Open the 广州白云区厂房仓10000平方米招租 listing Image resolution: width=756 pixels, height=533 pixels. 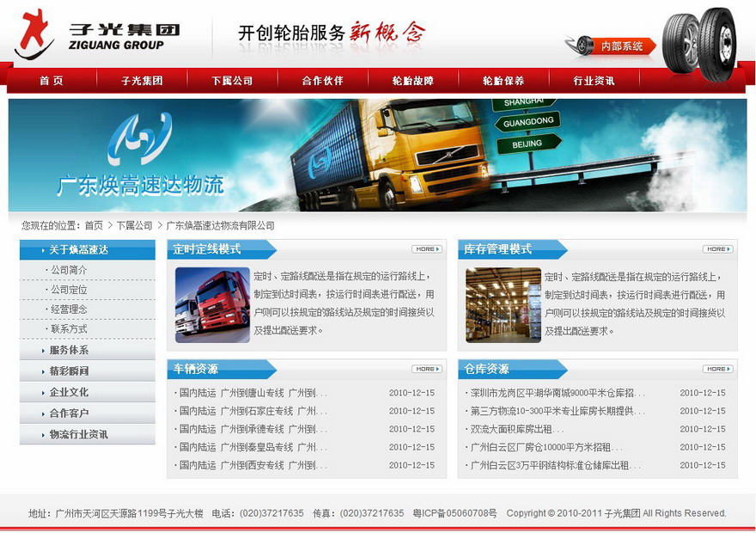coord(546,447)
